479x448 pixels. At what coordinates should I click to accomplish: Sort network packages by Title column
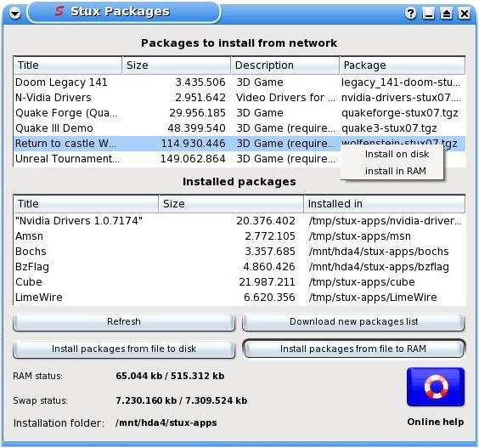(x=67, y=65)
